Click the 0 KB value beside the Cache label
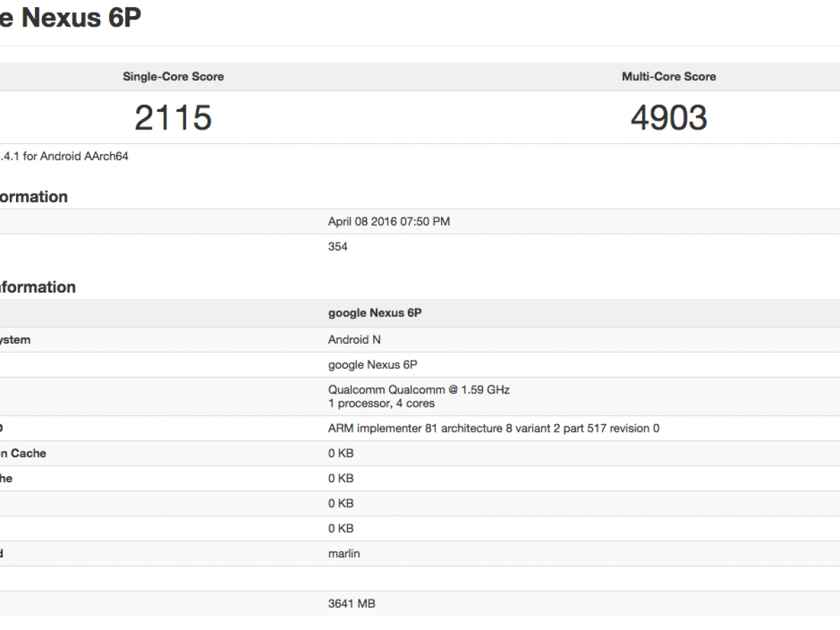 pos(341,454)
